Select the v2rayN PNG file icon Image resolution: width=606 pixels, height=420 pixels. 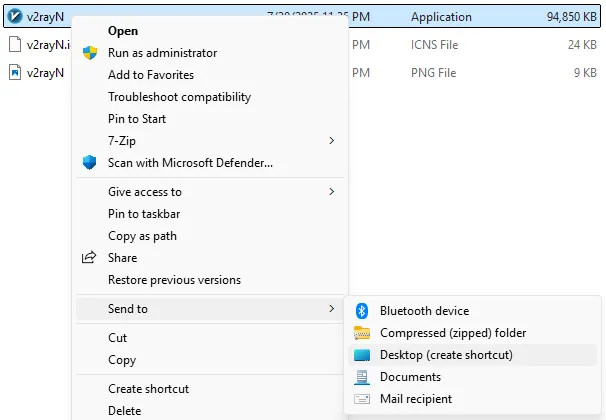click(x=14, y=72)
